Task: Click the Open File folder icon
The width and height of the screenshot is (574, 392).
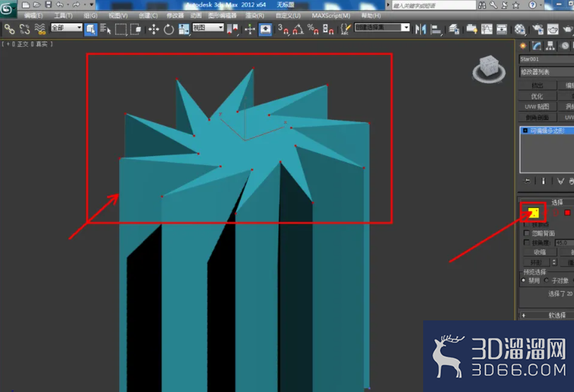Action: tap(37, 5)
